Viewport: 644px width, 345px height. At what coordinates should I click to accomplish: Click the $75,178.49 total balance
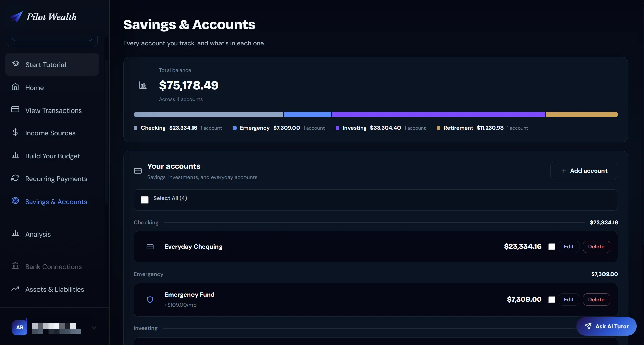coord(189,85)
